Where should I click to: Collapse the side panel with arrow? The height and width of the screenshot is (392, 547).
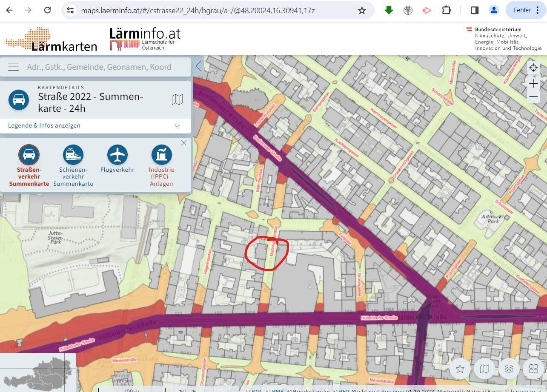199,66
